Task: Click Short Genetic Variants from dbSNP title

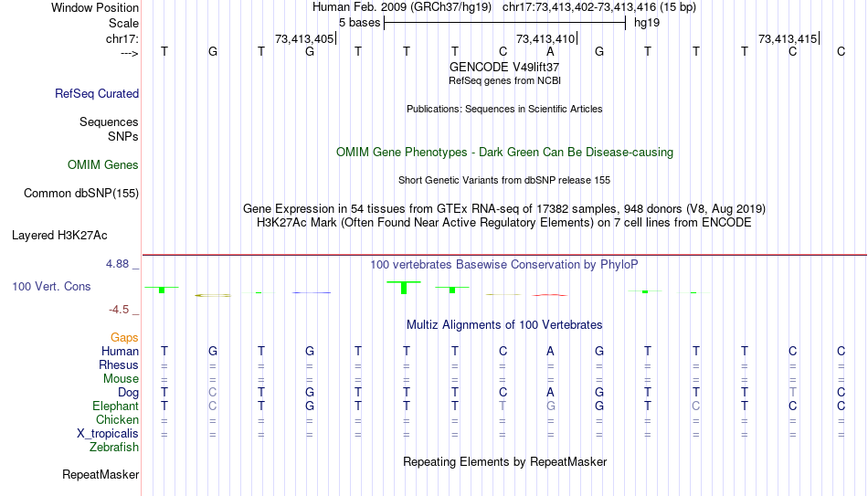Action: coord(503,181)
